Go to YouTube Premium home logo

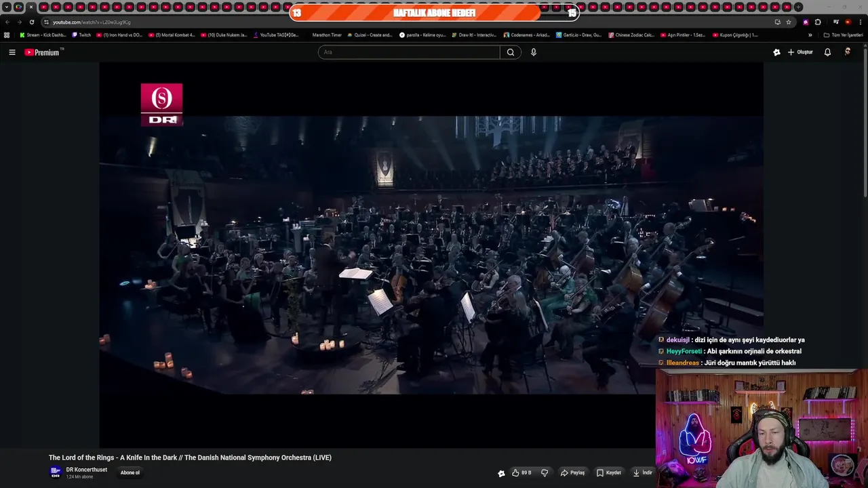point(43,52)
